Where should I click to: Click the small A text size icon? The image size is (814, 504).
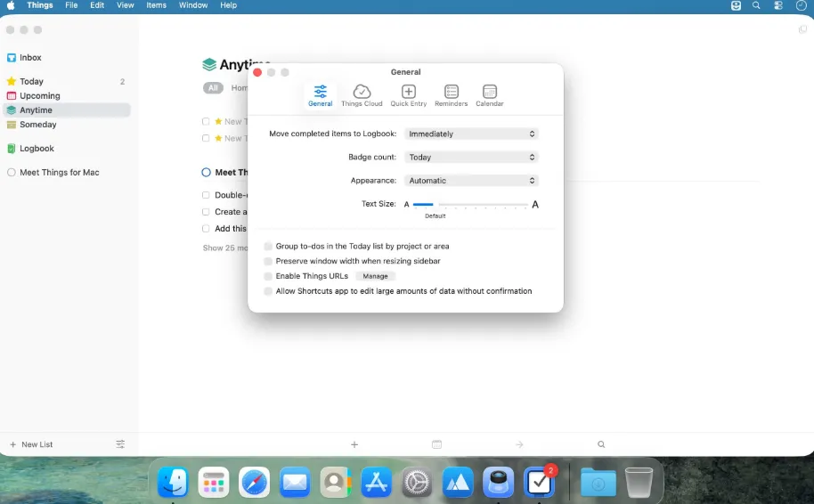click(406, 205)
